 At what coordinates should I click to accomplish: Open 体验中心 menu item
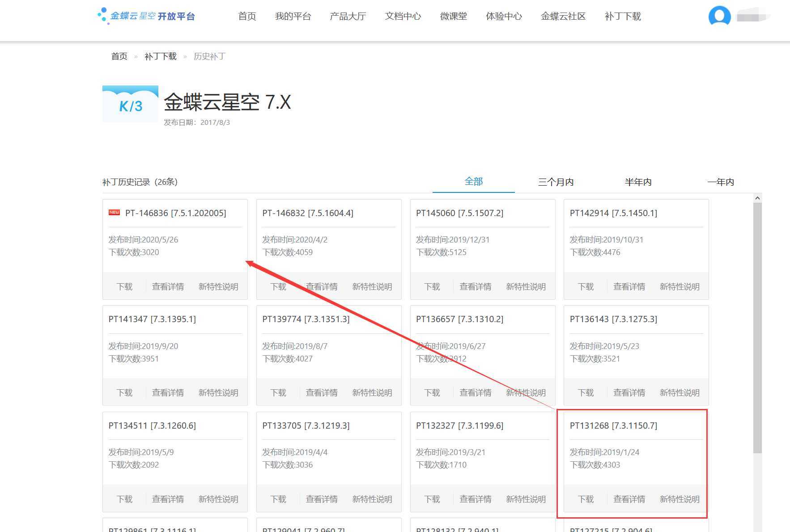click(504, 17)
